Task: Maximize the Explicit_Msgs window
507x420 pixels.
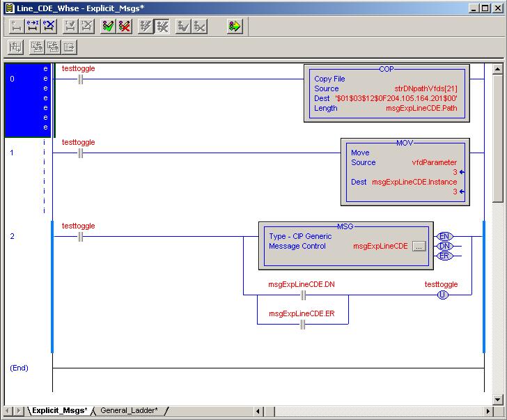Action: [x=485, y=8]
